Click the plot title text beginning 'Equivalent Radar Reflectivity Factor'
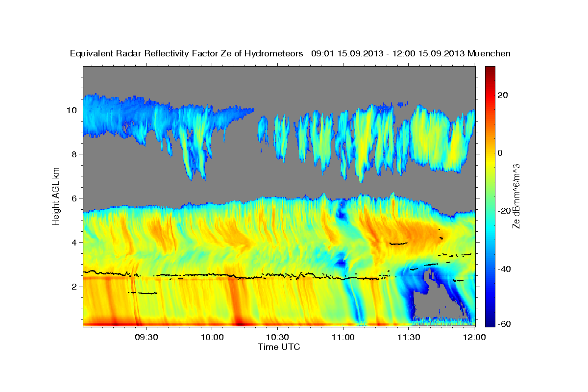Viewport: 588px width, 392px height. [x=290, y=53]
